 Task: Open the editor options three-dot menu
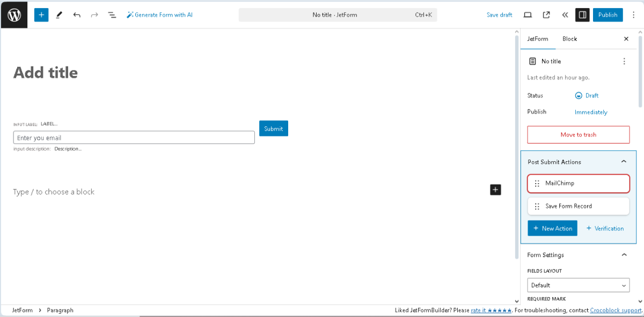click(x=634, y=15)
